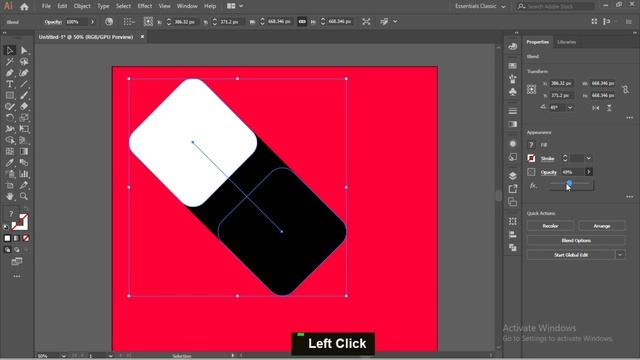Open the Home screen icon
The height and width of the screenshot is (360, 640).
coord(24,7)
